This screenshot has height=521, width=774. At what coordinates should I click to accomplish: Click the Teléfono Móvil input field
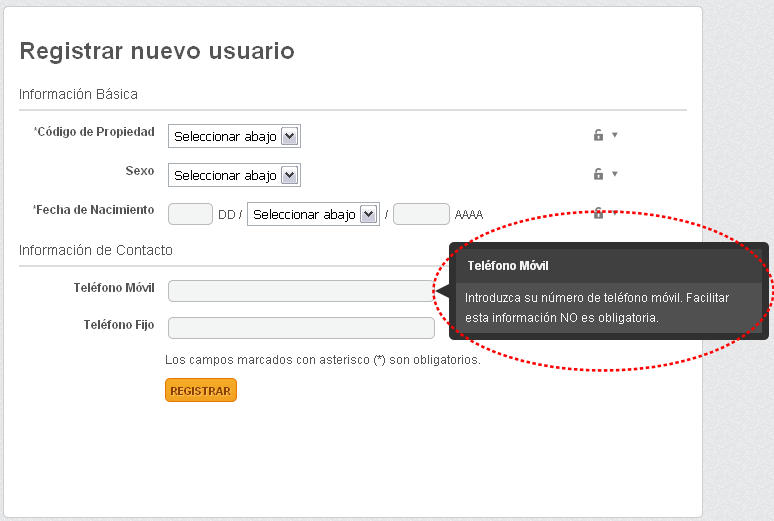[301, 291]
